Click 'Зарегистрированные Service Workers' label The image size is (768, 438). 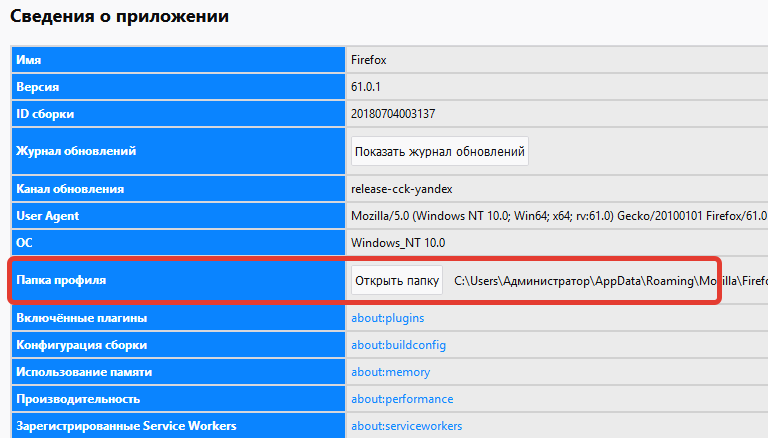coord(126,426)
